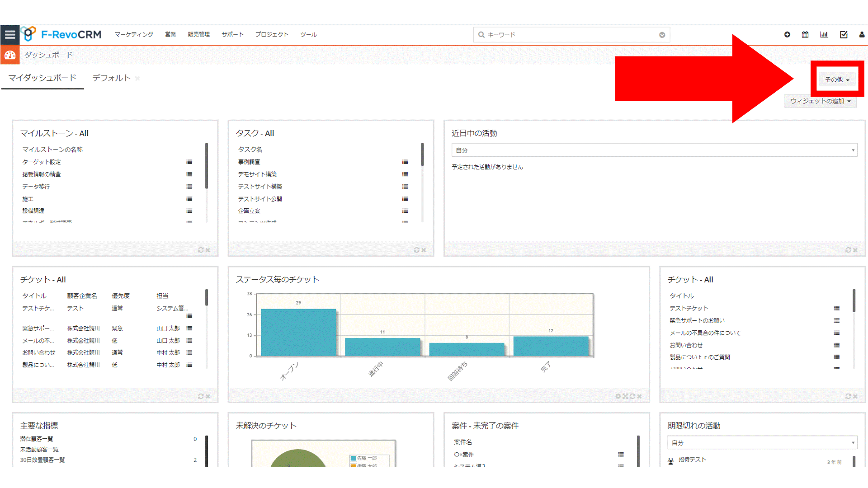Click the quick create plus icon
This screenshot has width=868, height=488.
[787, 34]
